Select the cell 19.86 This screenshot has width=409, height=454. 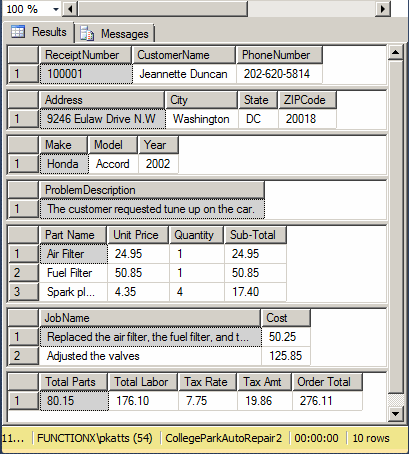point(265,401)
